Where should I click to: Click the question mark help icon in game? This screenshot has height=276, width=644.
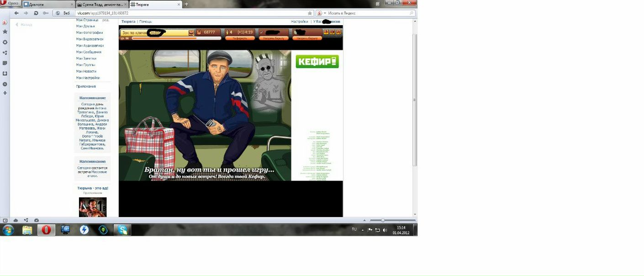point(326,32)
